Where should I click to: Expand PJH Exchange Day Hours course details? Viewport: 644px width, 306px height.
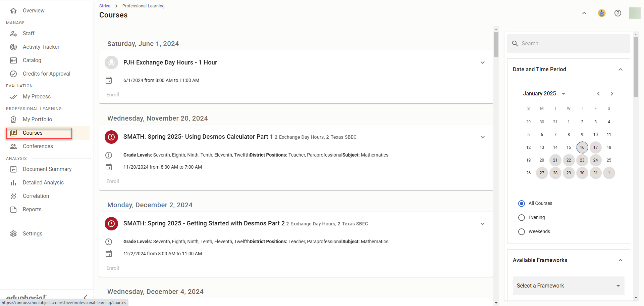click(482, 62)
